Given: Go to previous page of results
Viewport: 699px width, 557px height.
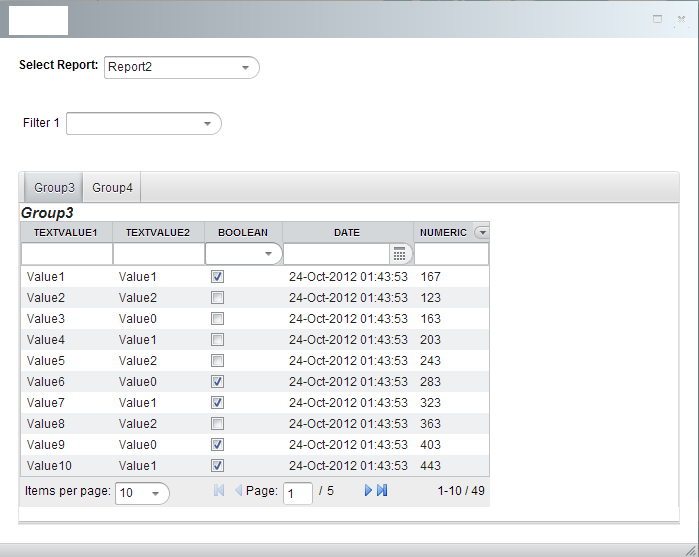Looking at the screenshot, I should [x=238, y=491].
